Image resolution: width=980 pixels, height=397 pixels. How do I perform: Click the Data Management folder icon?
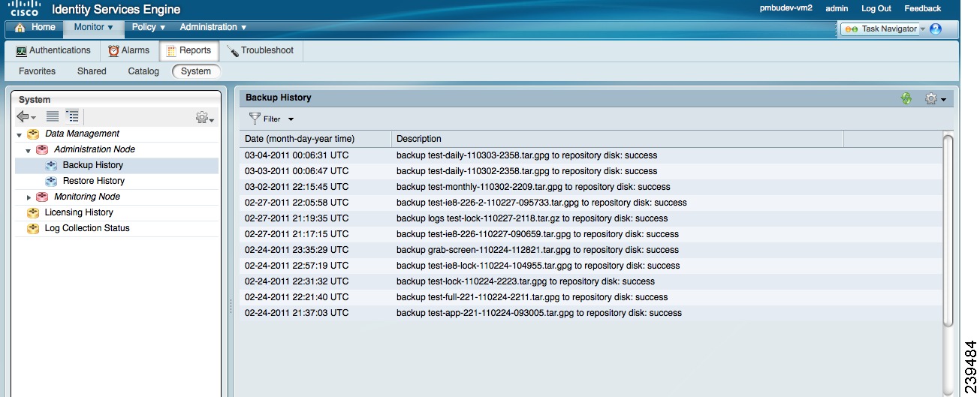coord(32,134)
